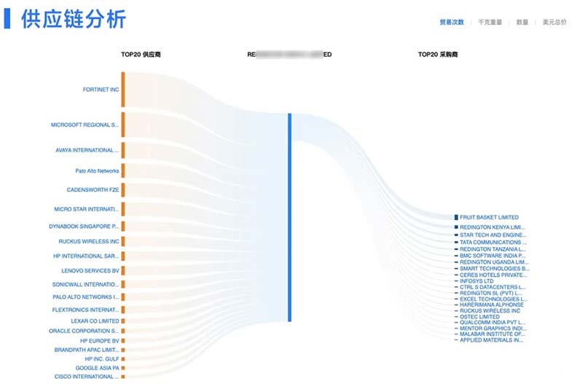Click REDINGTON SL (PVT) L... buyer label
This screenshot has height=392, width=585.
pos(491,293)
